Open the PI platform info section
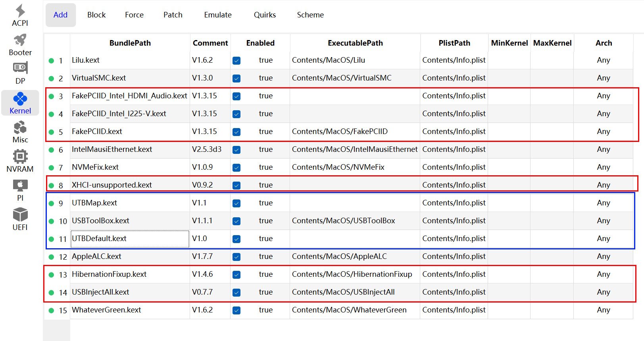The height and width of the screenshot is (341, 644). pyautogui.click(x=20, y=190)
